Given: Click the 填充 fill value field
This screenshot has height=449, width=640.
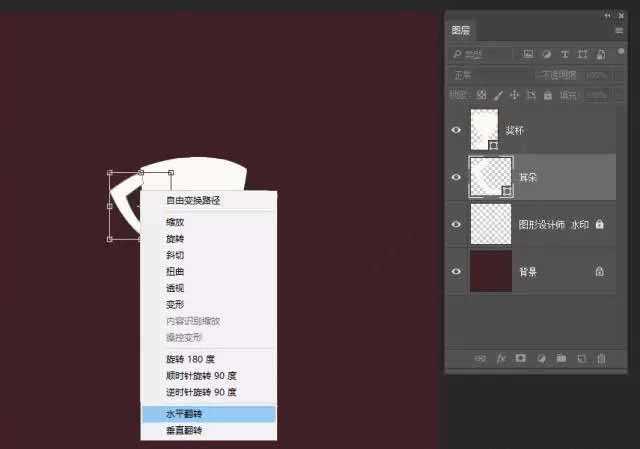Looking at the screenshot, I should pos(598,95).
